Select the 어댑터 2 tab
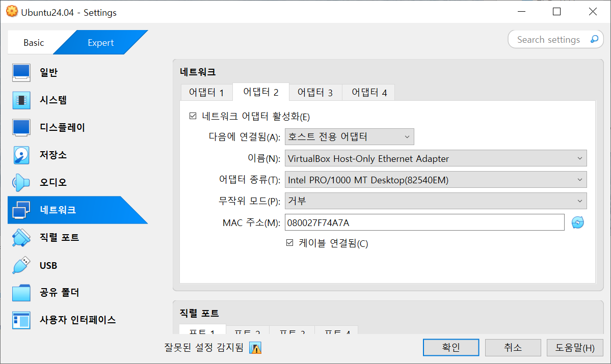This screenshot has height=364, width=611. click(x=261, y=92)
